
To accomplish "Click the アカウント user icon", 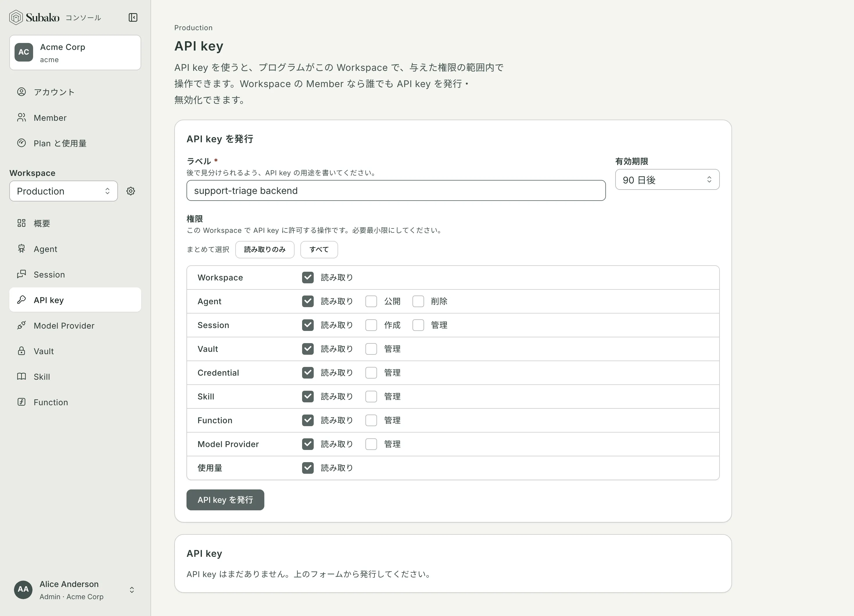I will point(21,92).
